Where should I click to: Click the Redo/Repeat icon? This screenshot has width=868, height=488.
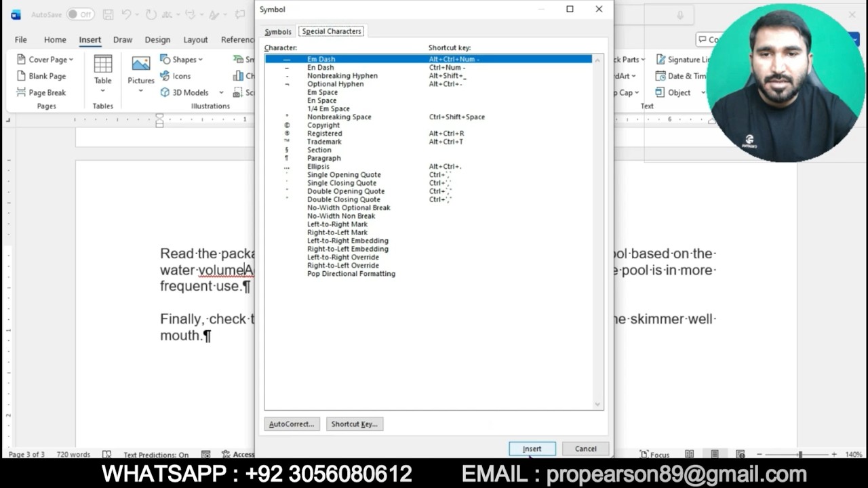pyautogui.click(x=151, y=14)
